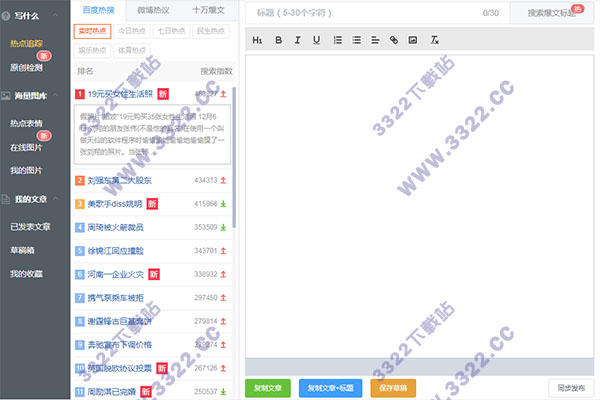The width and height of the screenshot is (600, 400).
Task: Click the red up arrow beside 267126
Action: pyautogui.click(x=223, y=368)
